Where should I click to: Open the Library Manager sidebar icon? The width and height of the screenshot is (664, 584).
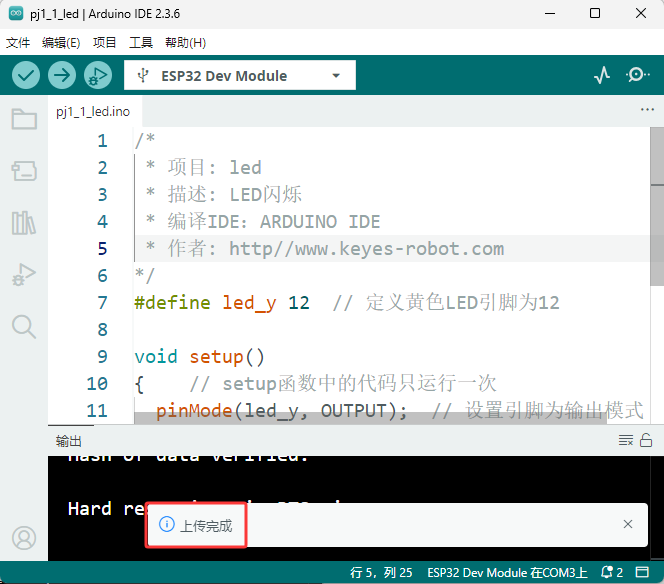click(x=24, y=223)
